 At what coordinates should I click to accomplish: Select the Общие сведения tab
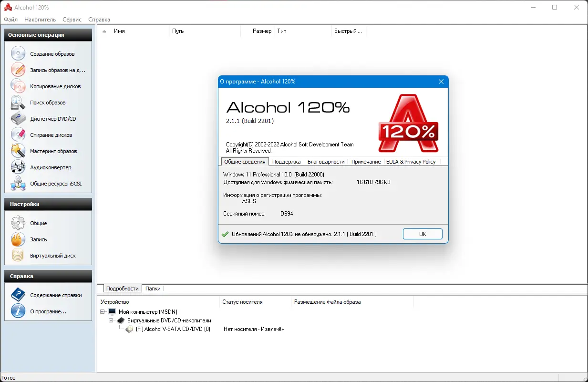point(245,162)
